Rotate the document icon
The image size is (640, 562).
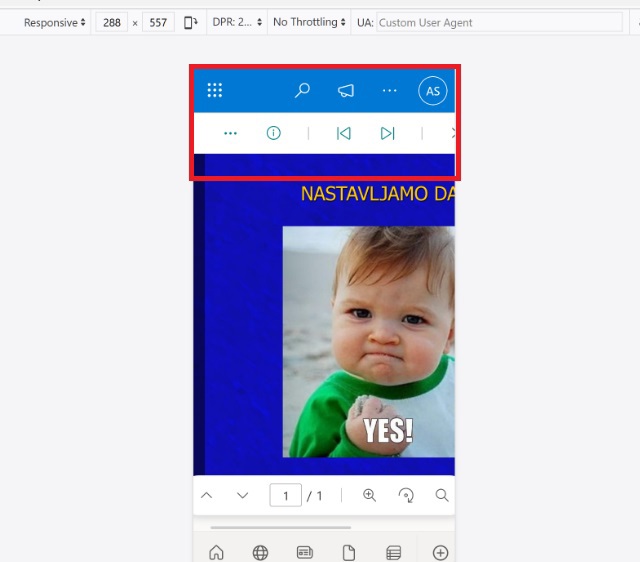coord(406,495)
